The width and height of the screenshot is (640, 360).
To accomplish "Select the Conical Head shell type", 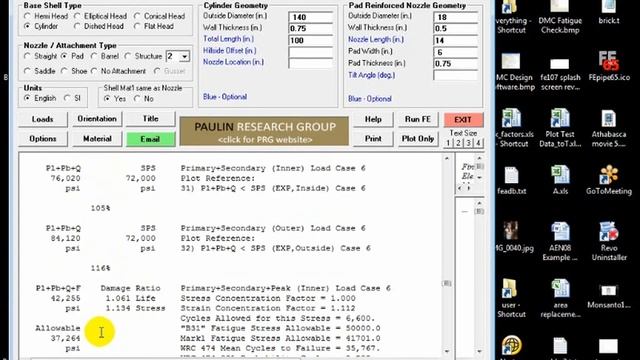I will coord(137,16).
